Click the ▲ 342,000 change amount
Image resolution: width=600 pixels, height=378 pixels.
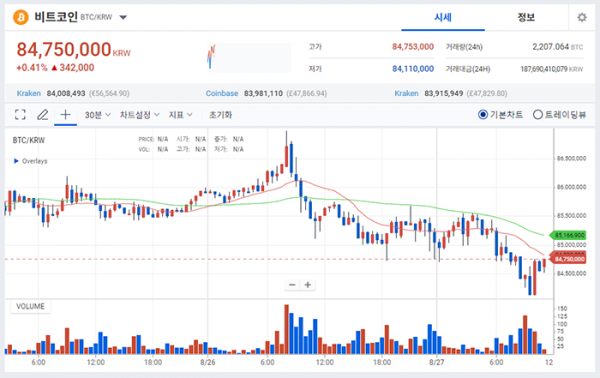(73, 68)
